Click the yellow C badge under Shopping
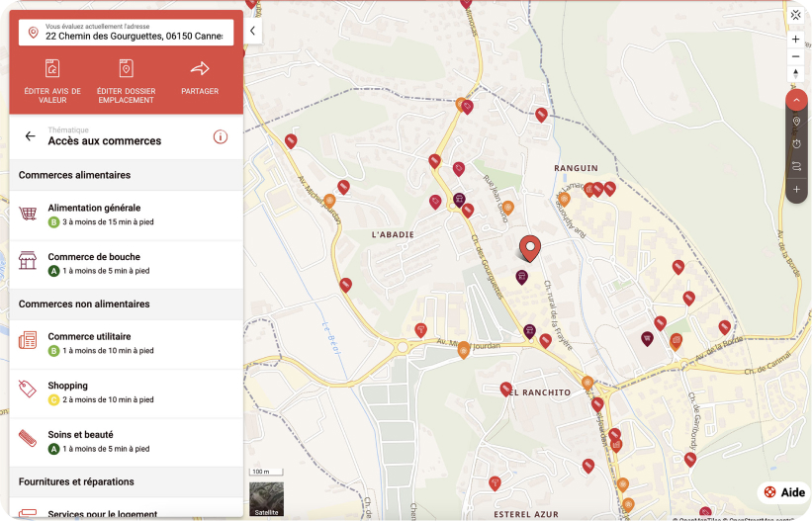 [x=53, y=399]
